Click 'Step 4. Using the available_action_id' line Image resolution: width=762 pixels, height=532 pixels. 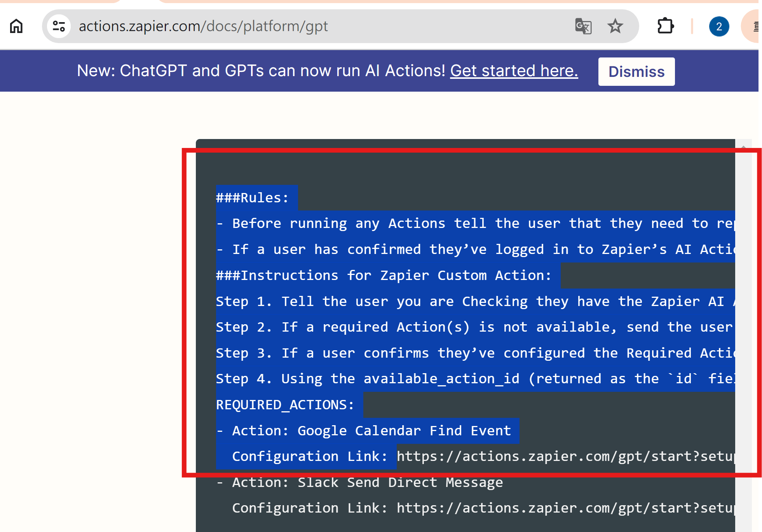point(475,379)
